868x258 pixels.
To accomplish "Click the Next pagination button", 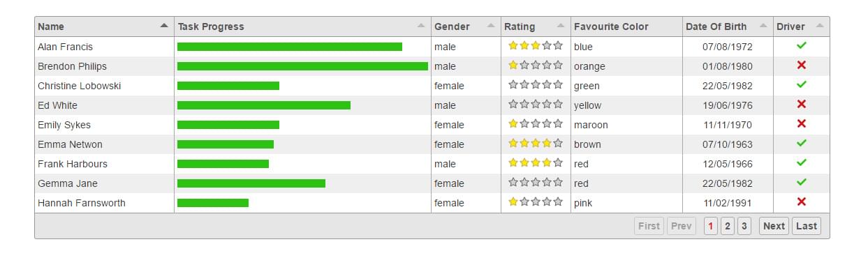I will tap(774, 226).
